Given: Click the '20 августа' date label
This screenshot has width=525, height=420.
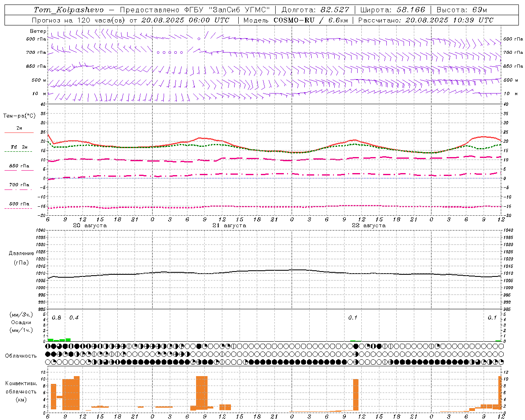Looking at the screenshot, I should click(90, 226).
